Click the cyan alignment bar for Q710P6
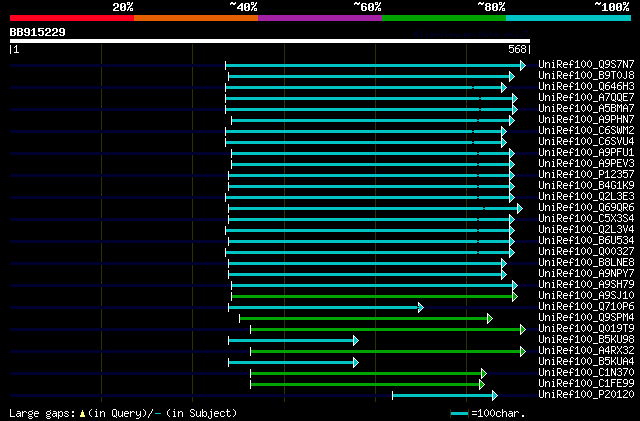The height and width of the screenshot is (421, 640). (x=326, y=307)
